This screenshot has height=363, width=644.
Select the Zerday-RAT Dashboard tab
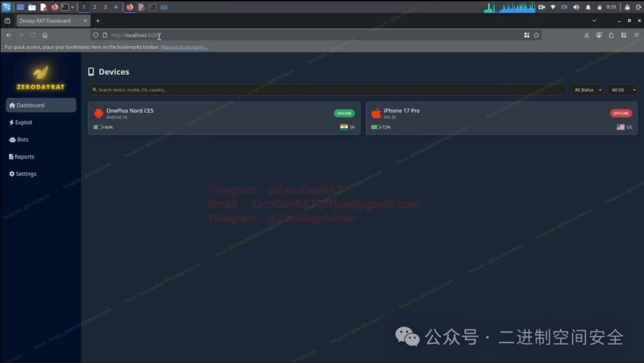tap(52, 20)
